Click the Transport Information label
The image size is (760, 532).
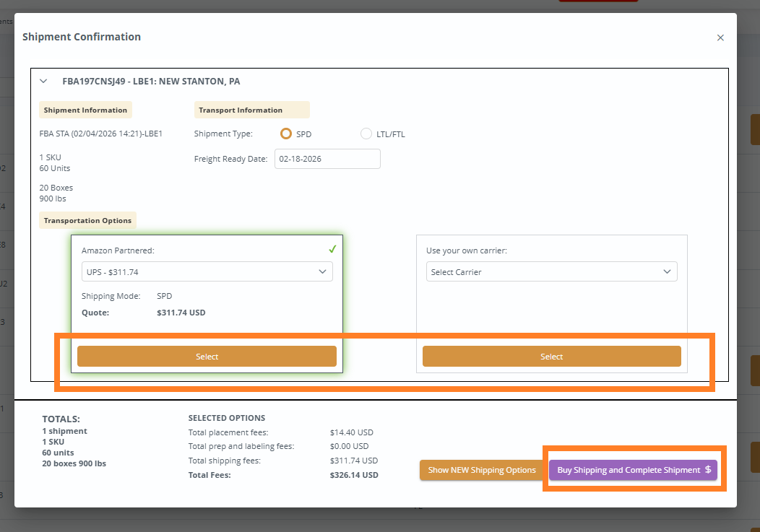[x=241, y=110]
